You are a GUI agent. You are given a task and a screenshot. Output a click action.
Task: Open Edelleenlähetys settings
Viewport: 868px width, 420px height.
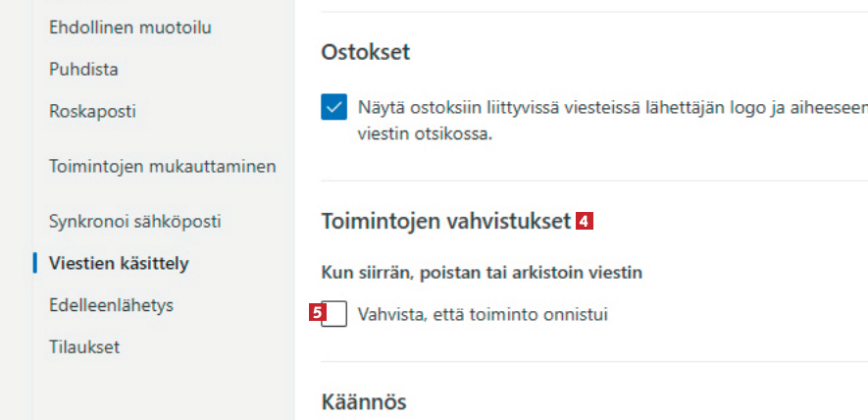[111, 305]
